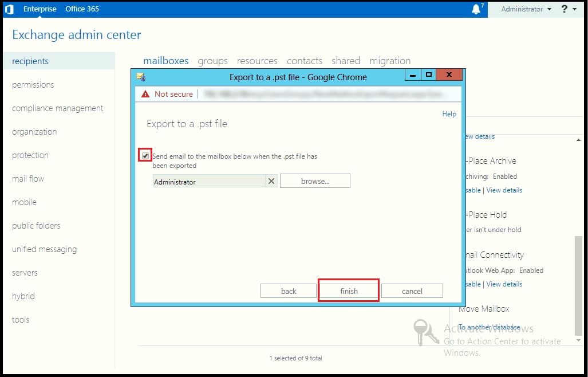Screen dimensions: 588x377
Task: Click the browse... button
Action: coord(315,181)
